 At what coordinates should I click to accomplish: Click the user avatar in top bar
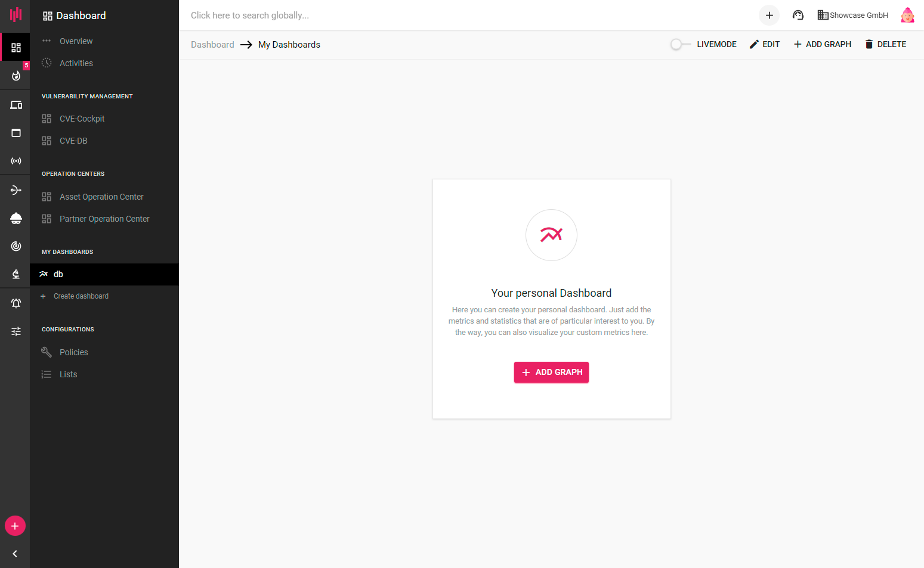point(907,15)
